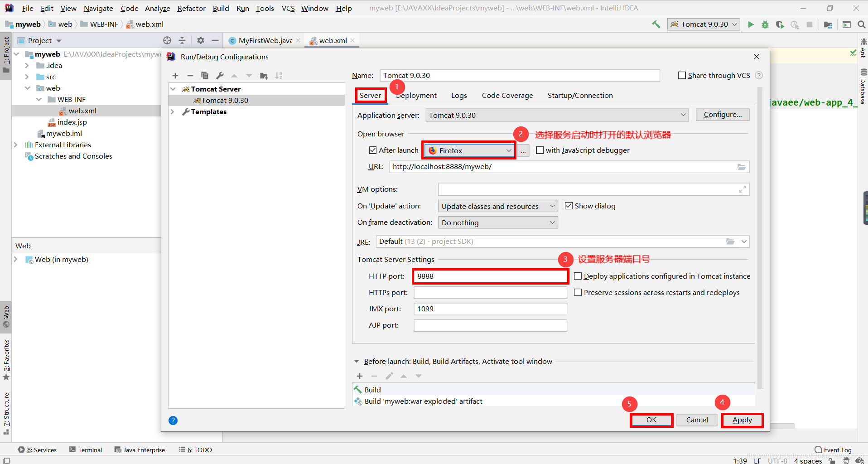Click the OK button
The width and height of the screenshot is (868, 464).
pyautogui.click(x=651, y=420)
